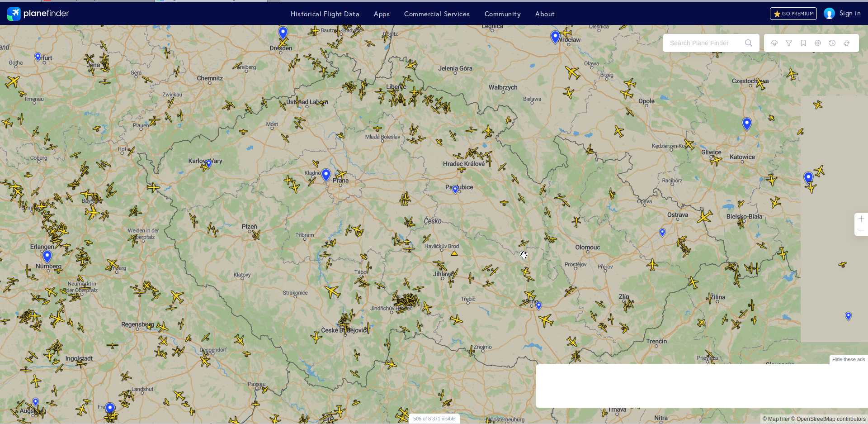Viewport: 868px width, 424px height.
Task: Open the playback history clock icon
Action: pyautogui.click(x=832, y=43)
